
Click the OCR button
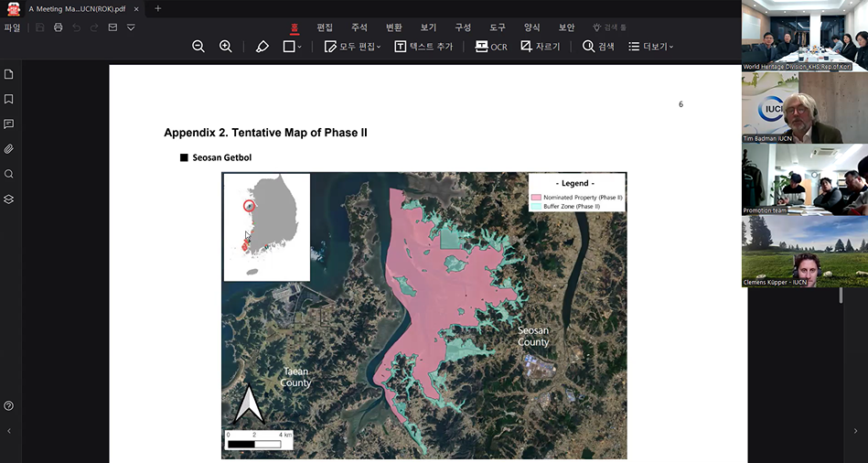tap(491, 47)
